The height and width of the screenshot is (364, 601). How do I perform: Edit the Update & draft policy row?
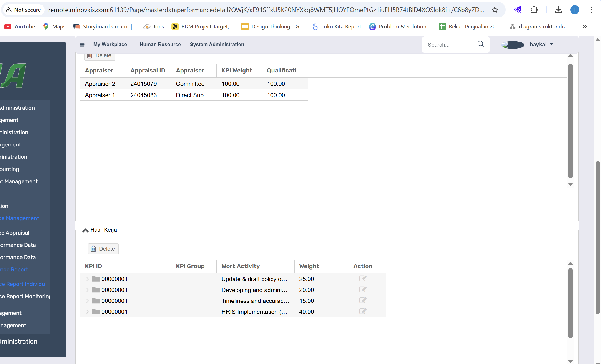[362, 278]
